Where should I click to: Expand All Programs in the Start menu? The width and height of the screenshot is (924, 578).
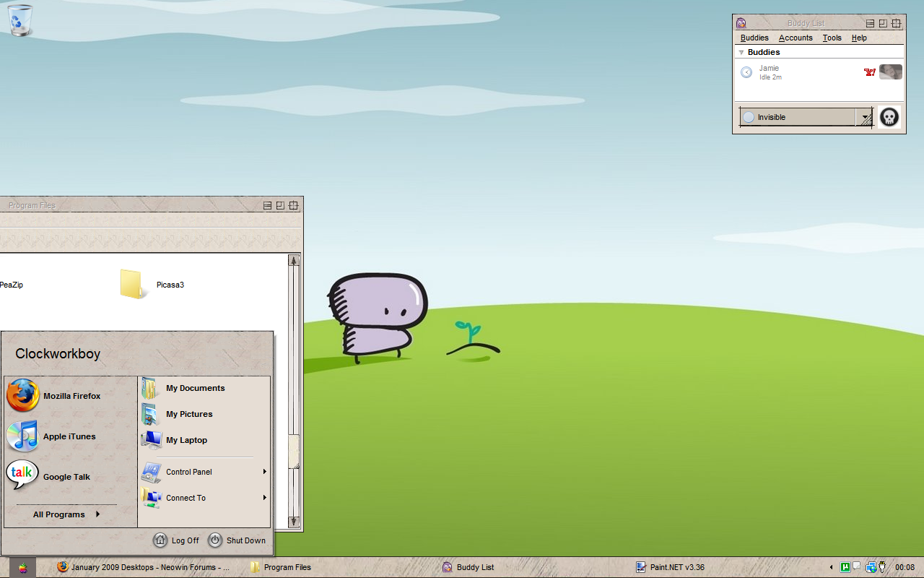tap(66, 514)
